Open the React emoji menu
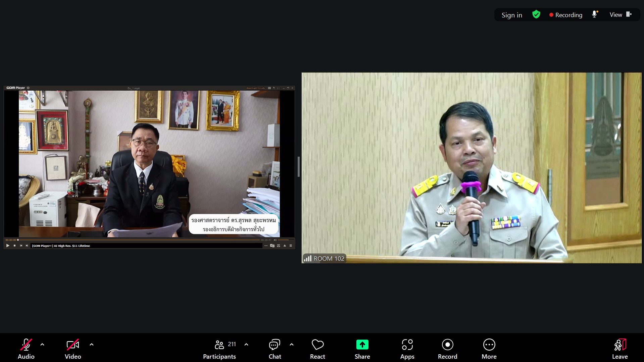644x362 pixels. (x=317, y=349)
